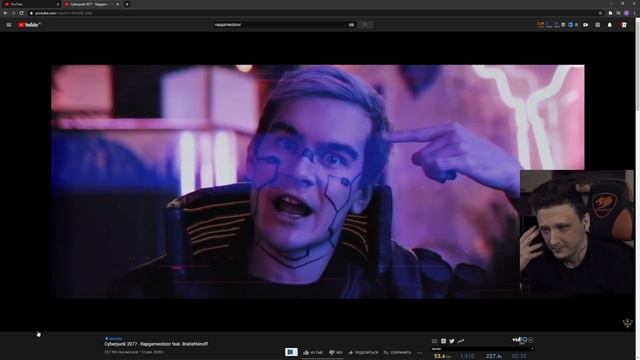The width and height of the screenshot is (640, 360).
Task: Open the notifications bell
Action: (x=610, y=25)
